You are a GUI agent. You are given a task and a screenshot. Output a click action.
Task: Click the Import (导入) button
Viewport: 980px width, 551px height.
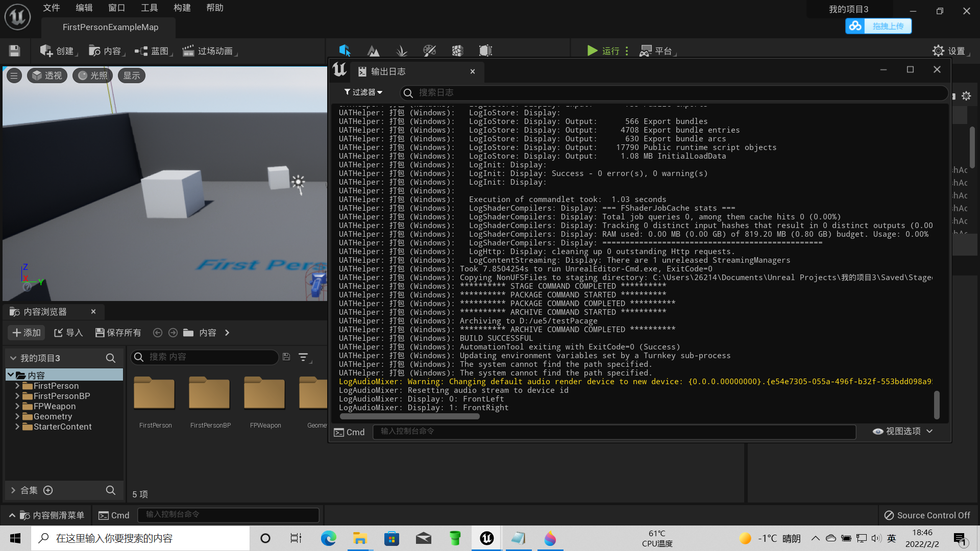tap(68, 333)
